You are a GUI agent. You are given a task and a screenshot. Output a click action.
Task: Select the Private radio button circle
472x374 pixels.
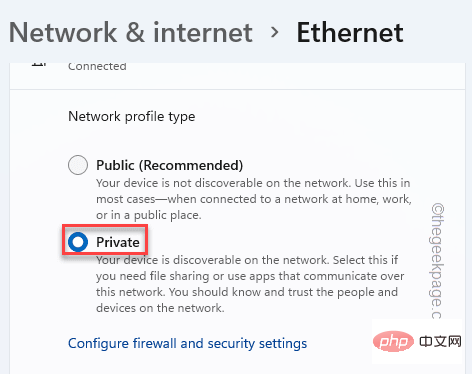78,242
